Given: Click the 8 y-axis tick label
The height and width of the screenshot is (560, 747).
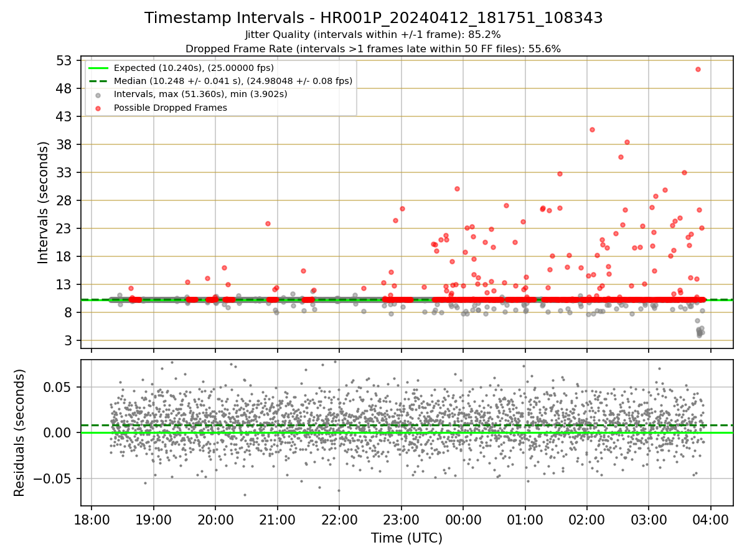Looking at the screenshot, I should (x=69, y=312).
